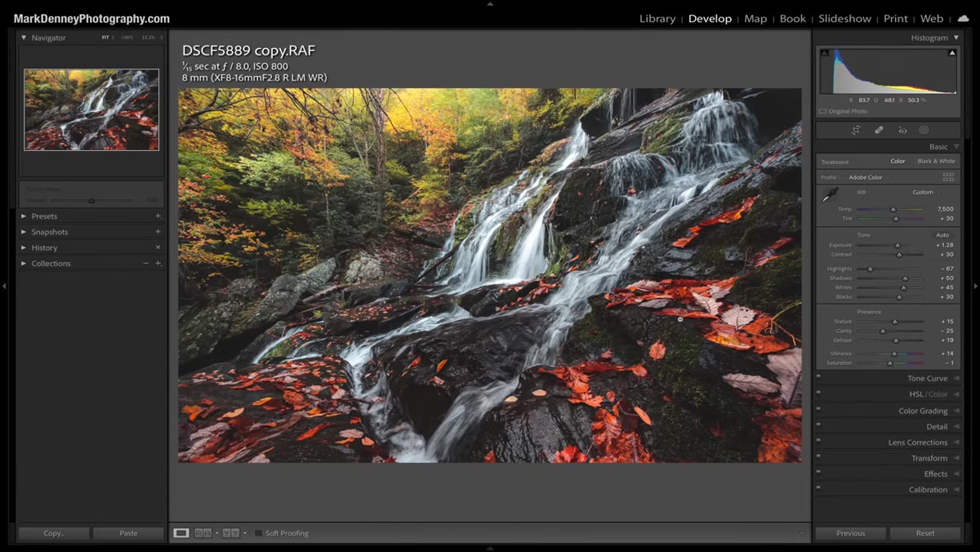Expand the Presets panel
The height and width of the screenshot is (552, 980).
(24, 216)
